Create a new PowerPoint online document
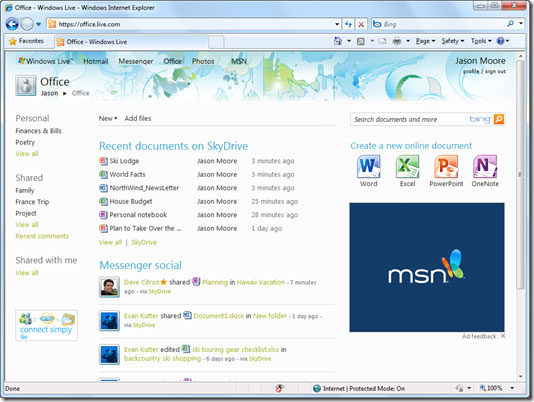 click(x=446, y=171)
